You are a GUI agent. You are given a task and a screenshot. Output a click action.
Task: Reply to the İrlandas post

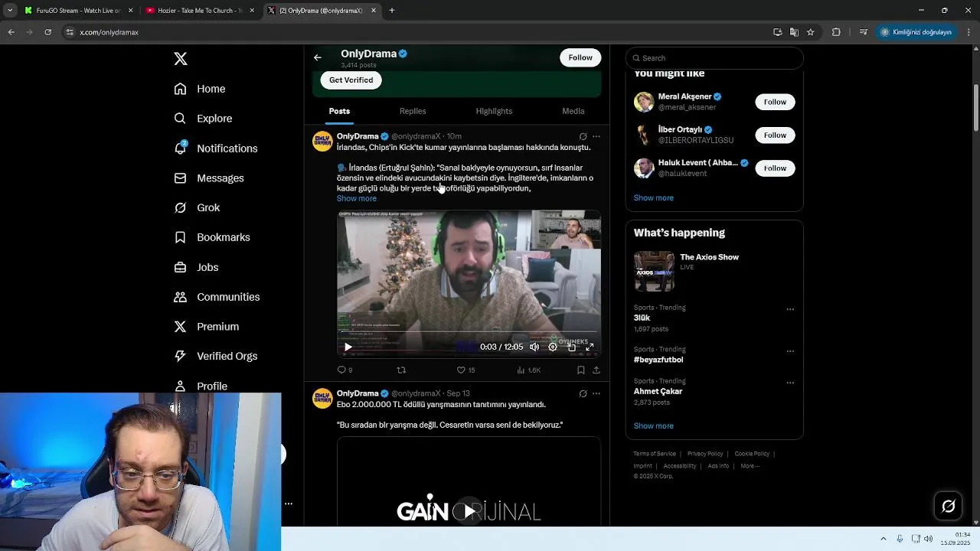click(345, 370)
